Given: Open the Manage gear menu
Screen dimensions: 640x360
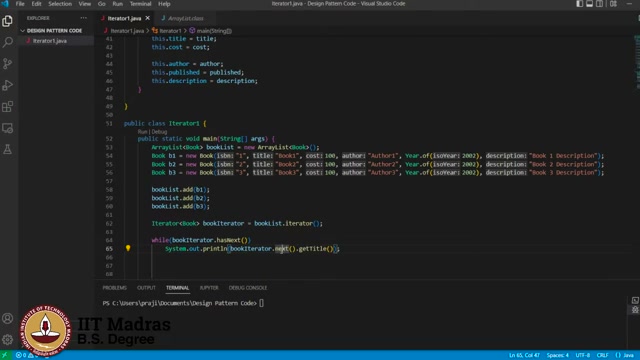Looking at the screenshot, I should click(7, 340).
